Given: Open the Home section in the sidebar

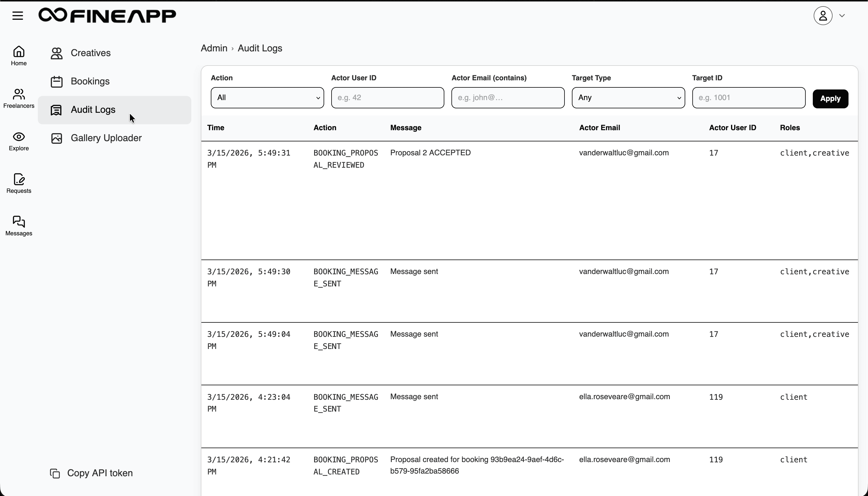Looking at the screenshot, I should tap(19, 56).
